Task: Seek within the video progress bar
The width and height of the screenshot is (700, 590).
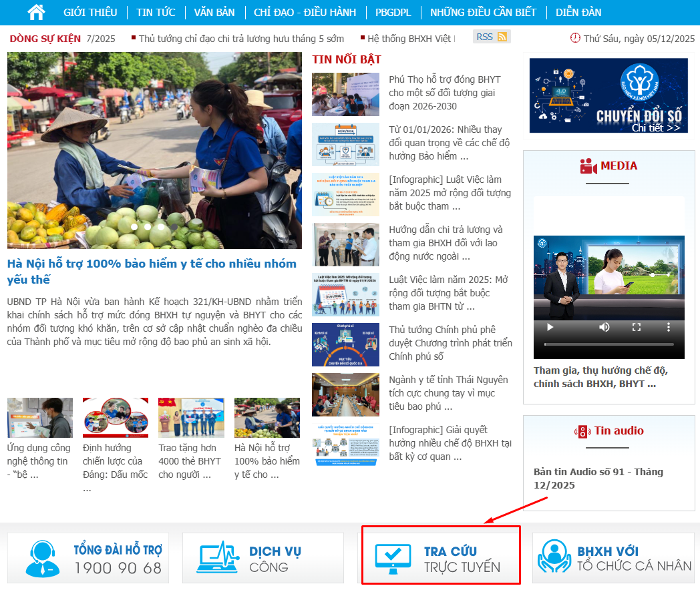Action: (608, 344)
